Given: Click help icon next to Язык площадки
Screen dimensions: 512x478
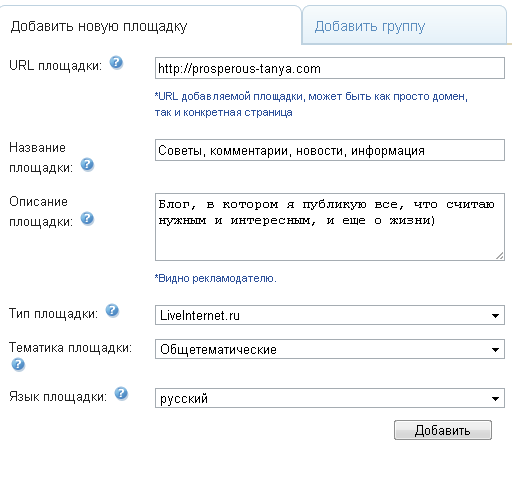Looking at the screenshot, I should click(121, 393).
